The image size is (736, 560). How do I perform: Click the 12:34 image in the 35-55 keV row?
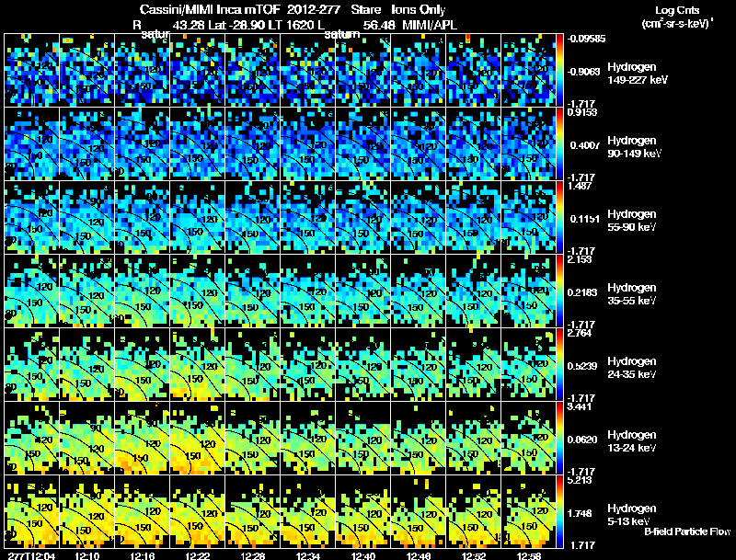pyautogui.click(x=307, y=291)
